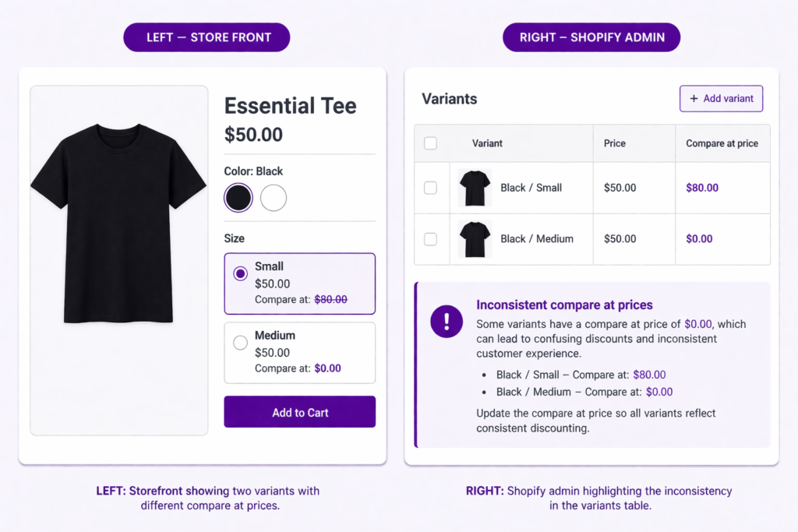798x532 pixels.
Task: Check the Black / Medium variant checkbox
Action: point(432,238)
